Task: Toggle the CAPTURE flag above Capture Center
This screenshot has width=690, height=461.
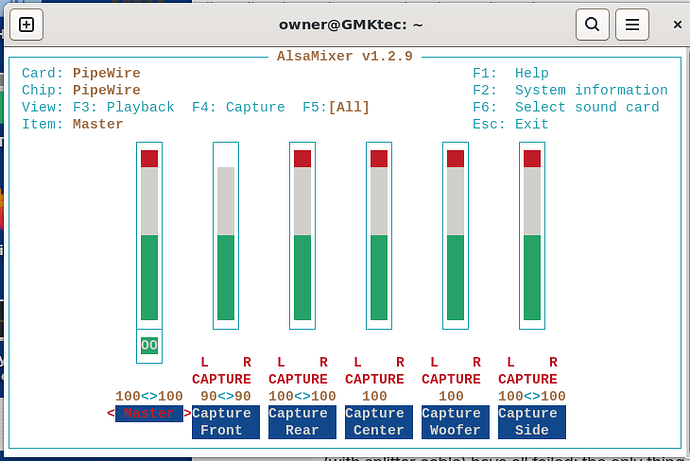Action: click(374, 379)
